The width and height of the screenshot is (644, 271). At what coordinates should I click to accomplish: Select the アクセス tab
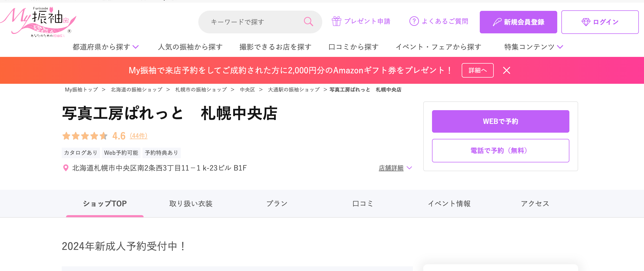[x=535, y=204]
